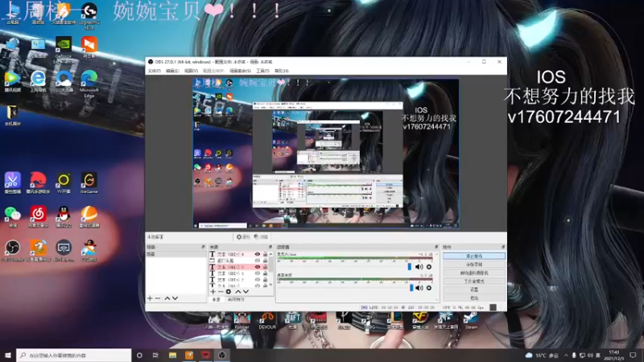Toggle visibility eye of top 文本 (GDI+) source
This screenshot has height=362, width=644.
coord(258,254)
